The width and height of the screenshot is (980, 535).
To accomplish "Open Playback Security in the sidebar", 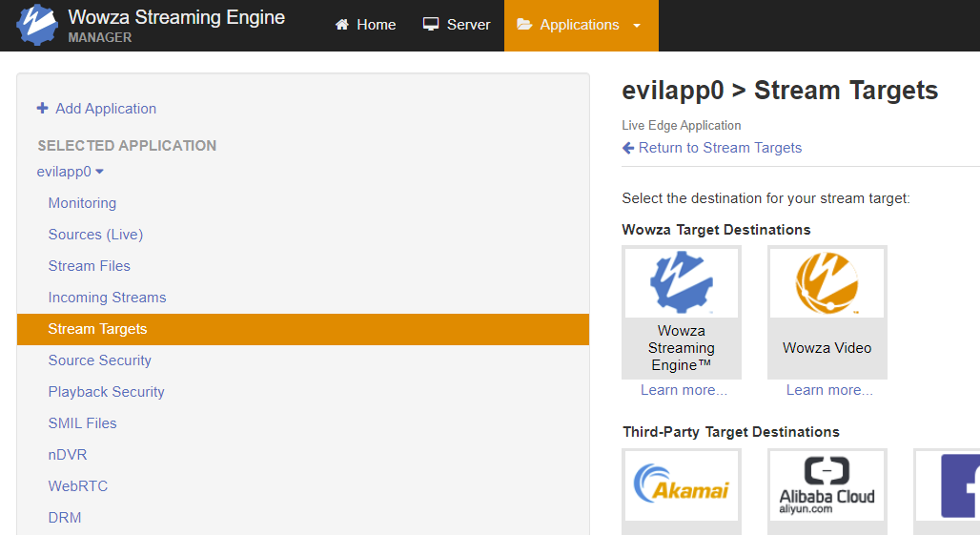I will [106, 392].
